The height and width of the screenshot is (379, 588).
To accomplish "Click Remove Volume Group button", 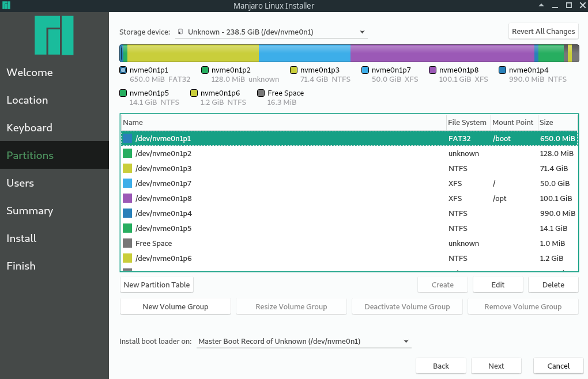I will [x=523, y=306].
